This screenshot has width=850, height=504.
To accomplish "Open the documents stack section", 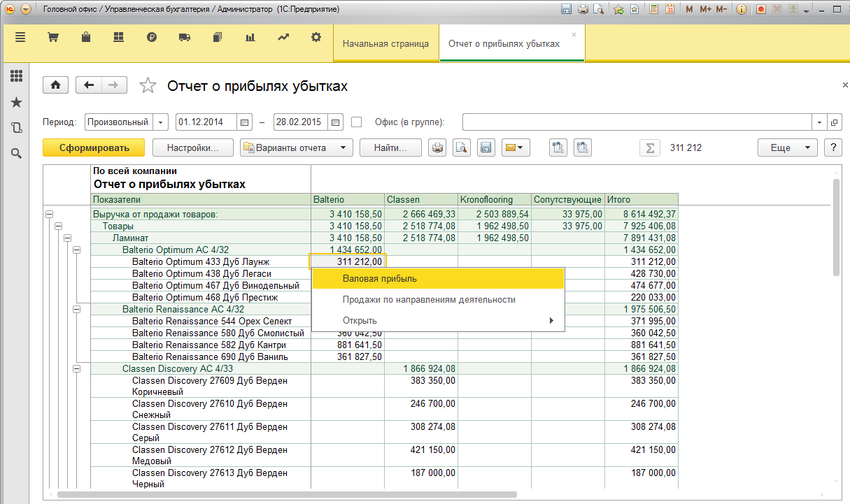I will [218, 38].
